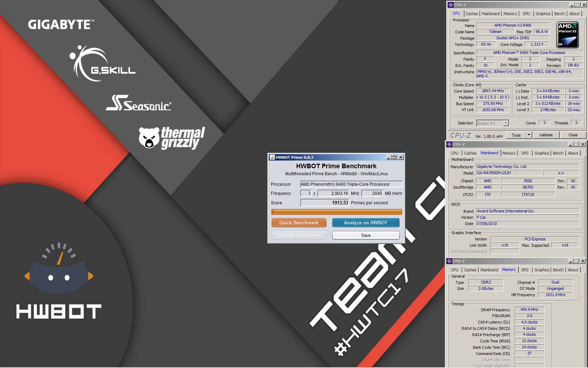Click the Manufacturer value Gigabyte Technology Co. Ltd.

pos(527,166)
